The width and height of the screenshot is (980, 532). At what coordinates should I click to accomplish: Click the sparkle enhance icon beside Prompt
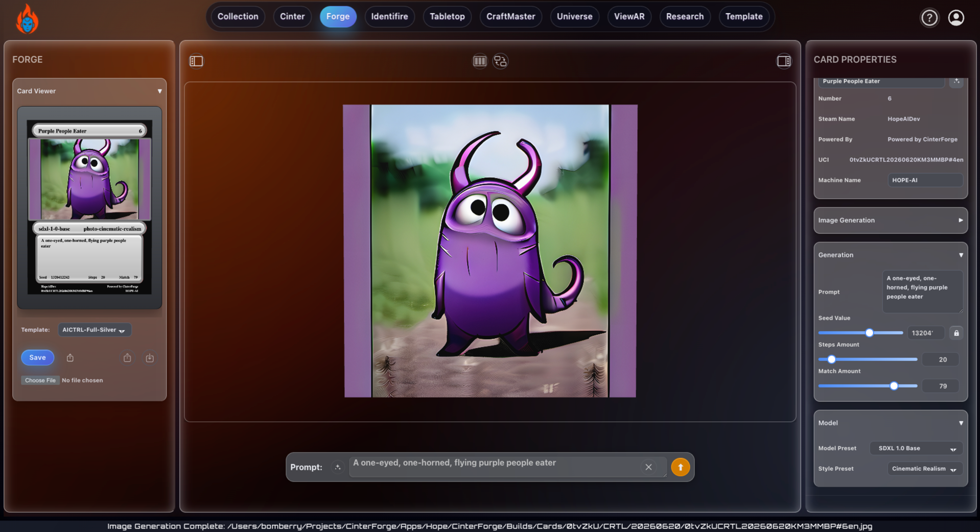pyautogui.click(x=337, y=467)
